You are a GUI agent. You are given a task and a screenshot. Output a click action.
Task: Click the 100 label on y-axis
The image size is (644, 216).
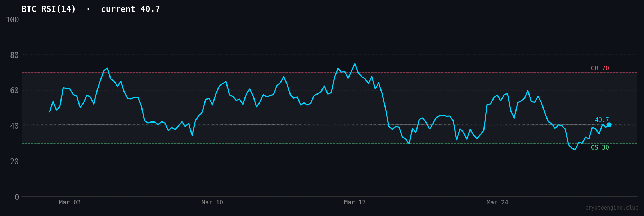tap(12, 19)
